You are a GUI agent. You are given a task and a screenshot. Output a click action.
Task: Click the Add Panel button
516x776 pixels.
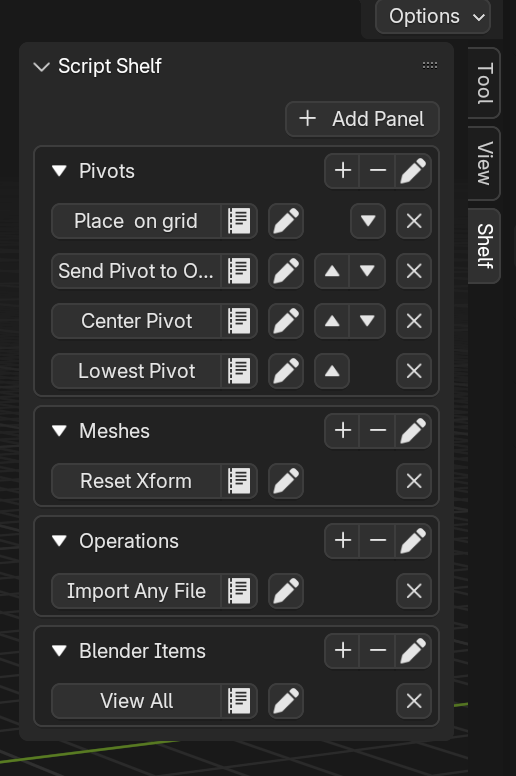362,119
